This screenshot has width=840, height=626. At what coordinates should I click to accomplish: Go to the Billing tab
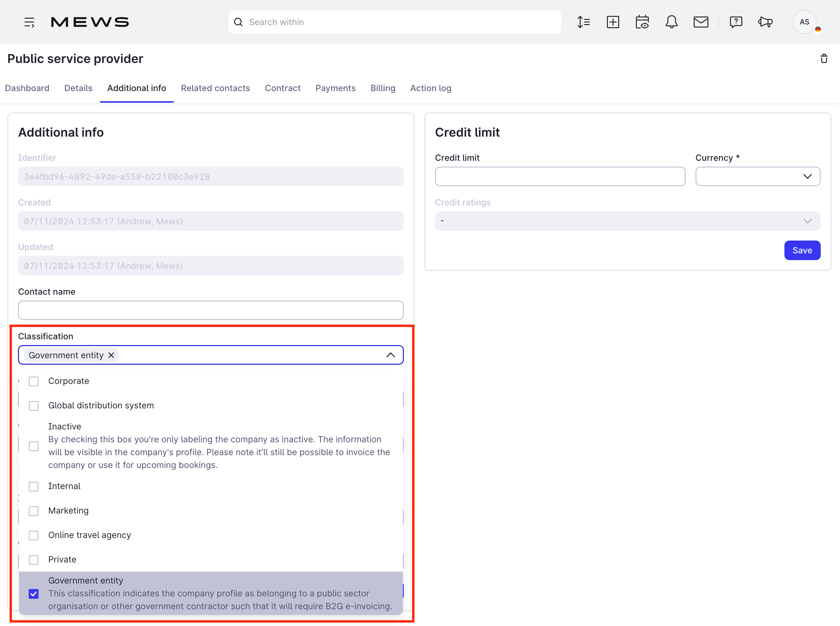[x=383, y=88]
